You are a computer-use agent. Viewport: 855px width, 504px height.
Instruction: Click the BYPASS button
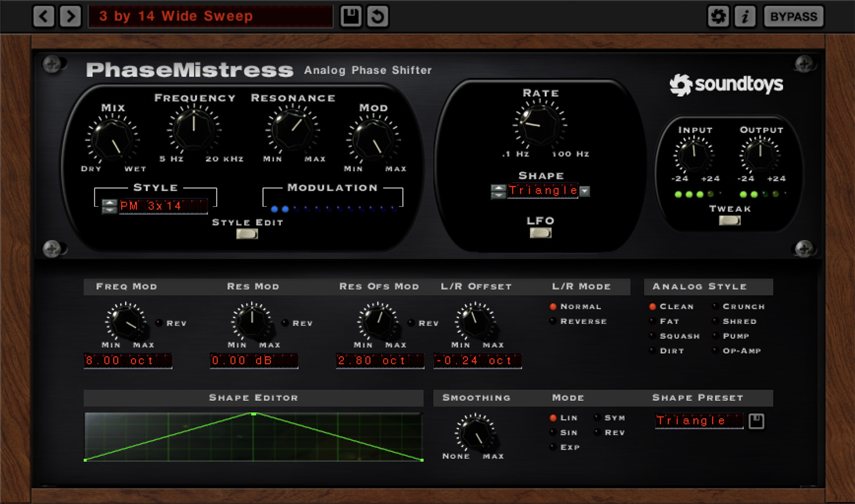click(x=793, y=16)
